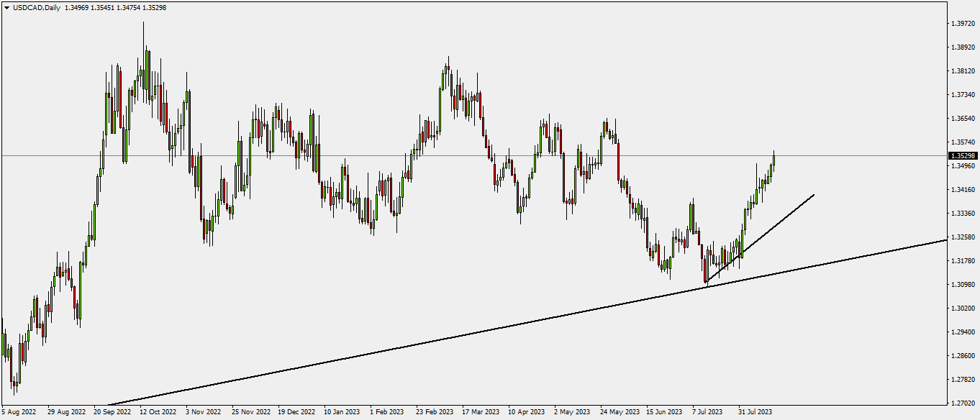Click the 1.35740 price axis label
The width and height of the screenshot is (980, 420).
[x=963, y=142]
